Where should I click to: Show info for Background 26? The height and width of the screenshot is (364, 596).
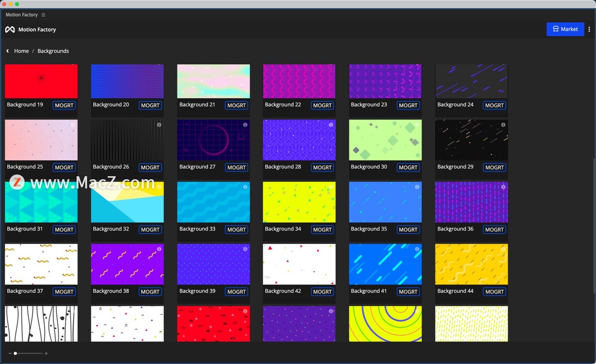(x=159, y=125)
